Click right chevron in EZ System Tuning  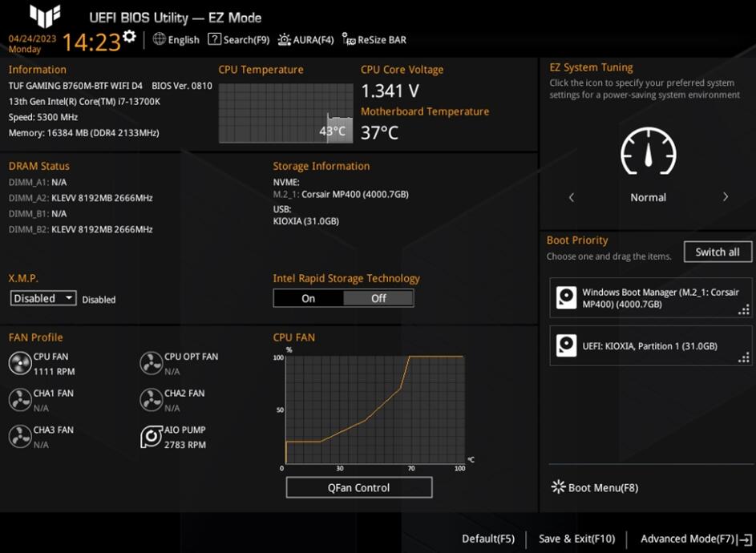point(724,196)
